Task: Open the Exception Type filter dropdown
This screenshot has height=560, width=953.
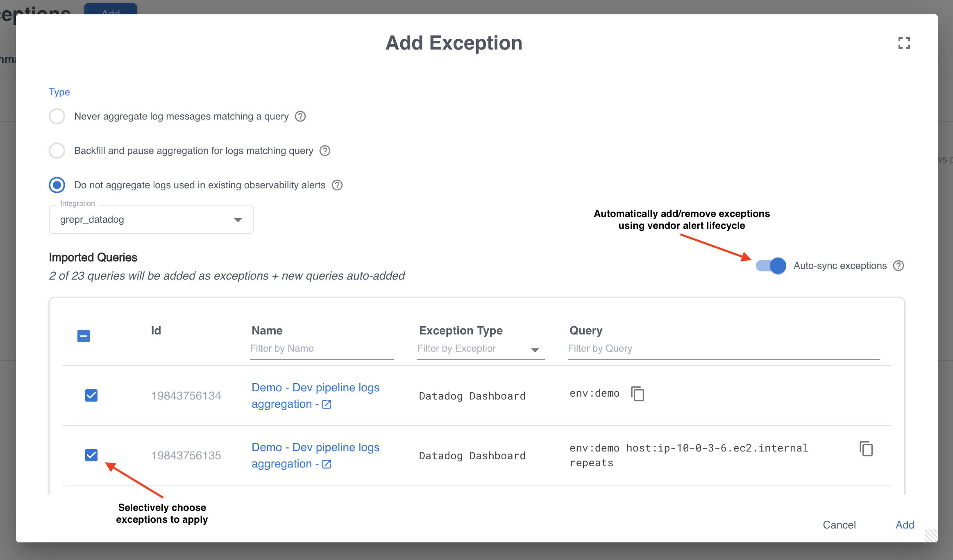Action: coord(535,349)
